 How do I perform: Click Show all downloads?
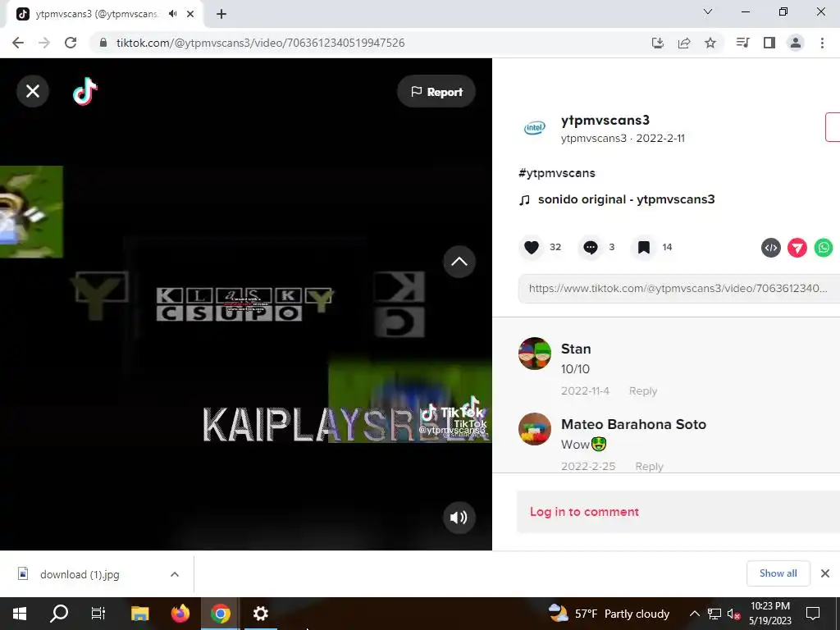(x=778, y=573)
